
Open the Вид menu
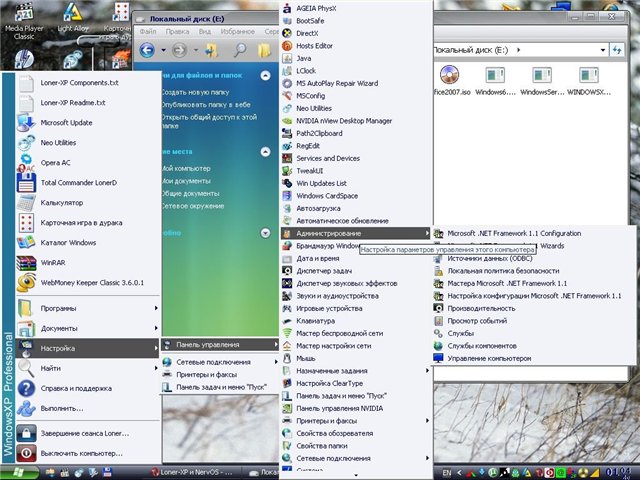205,31
